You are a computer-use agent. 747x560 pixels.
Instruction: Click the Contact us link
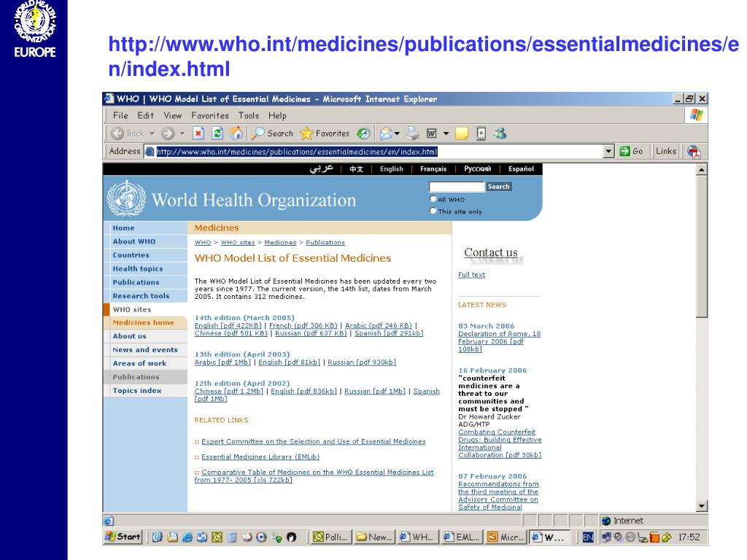coord(491,252)
